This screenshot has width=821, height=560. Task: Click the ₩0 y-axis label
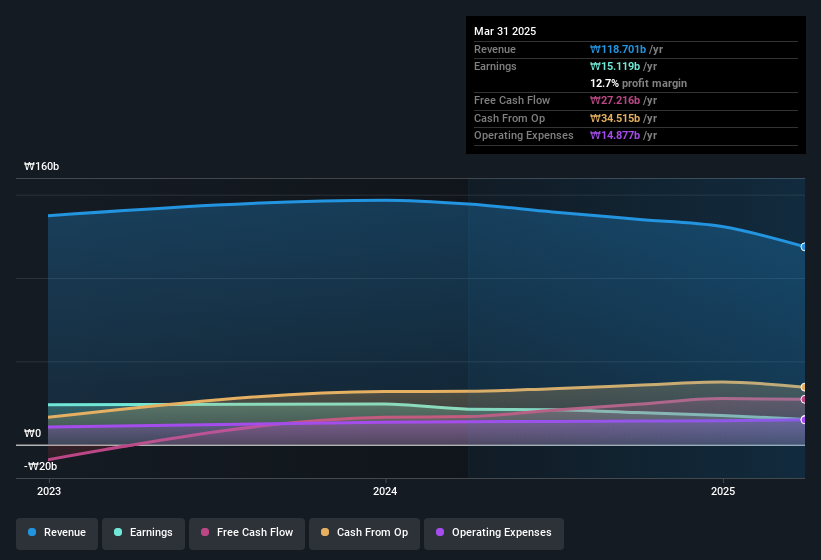point(32,433)
